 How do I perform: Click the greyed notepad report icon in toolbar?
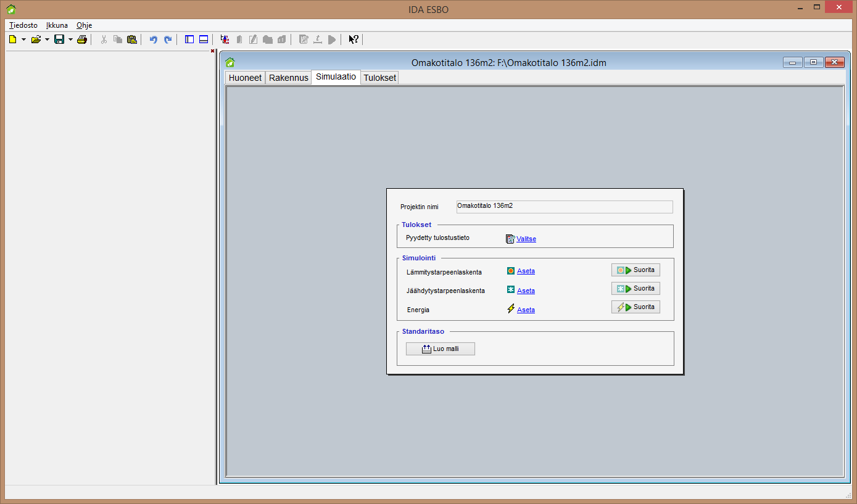[304, 39]
